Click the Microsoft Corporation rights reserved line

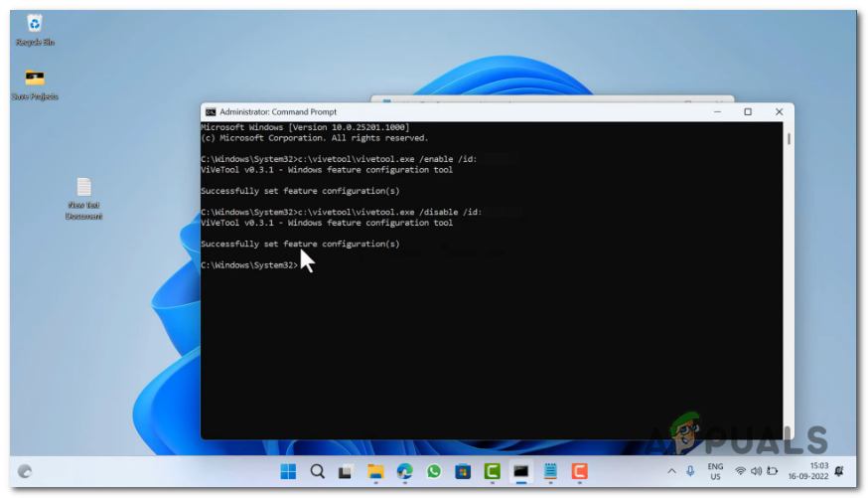click(315, 138)
